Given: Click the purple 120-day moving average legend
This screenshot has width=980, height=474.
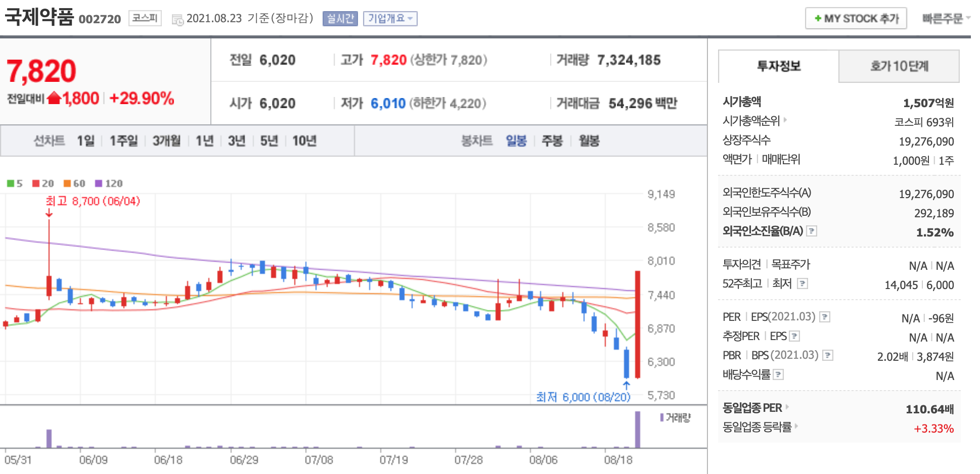Looking at the screenshot, I should pos(109,183).
